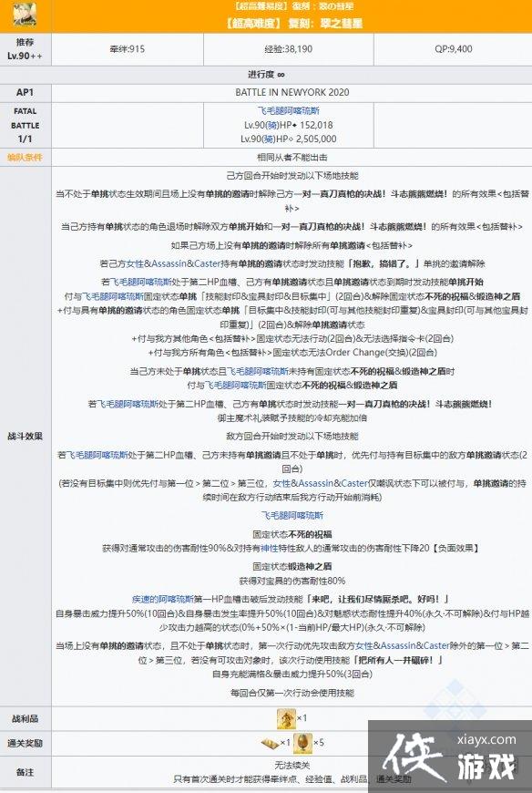Viewport: 532px width, 793px height.
Task: Click the 骑 class link beside HP 2,505,000
Action: click(271, 139)
